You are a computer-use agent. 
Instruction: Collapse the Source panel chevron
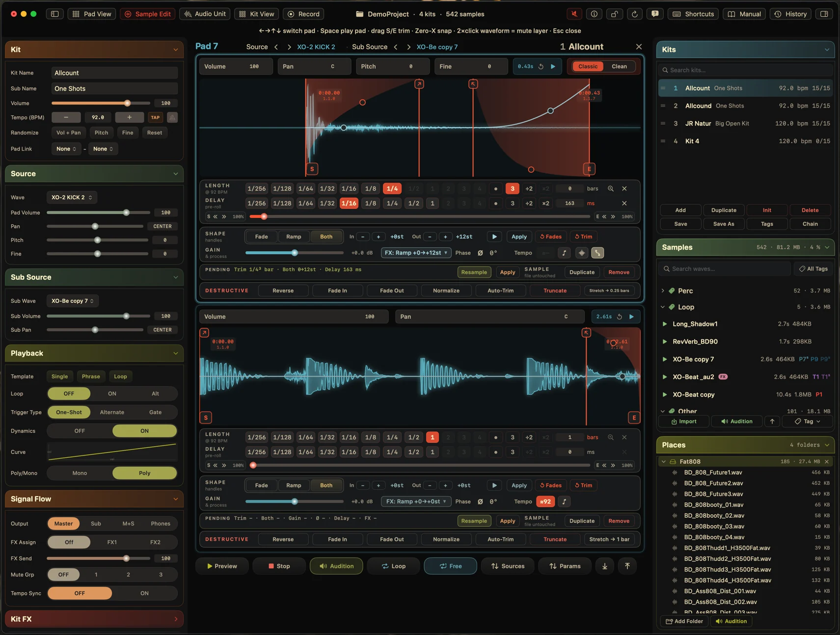pyautogui.click(x=175, y=174)
